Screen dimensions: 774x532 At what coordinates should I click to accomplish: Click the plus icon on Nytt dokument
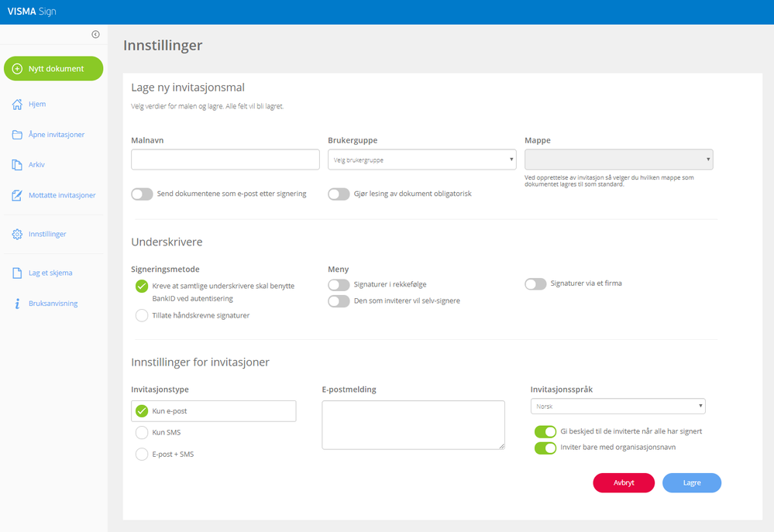click(17, 69)
